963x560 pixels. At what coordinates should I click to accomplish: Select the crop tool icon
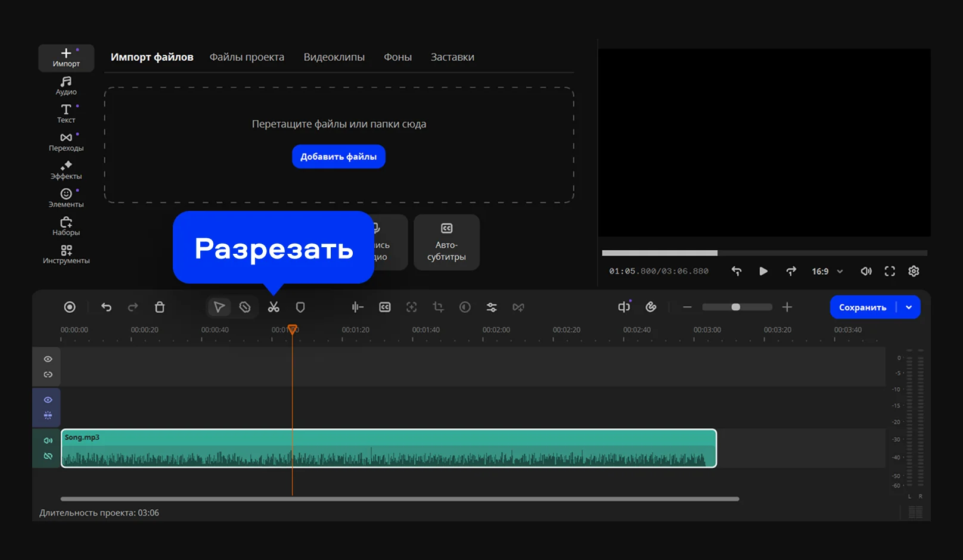[438, 307]
